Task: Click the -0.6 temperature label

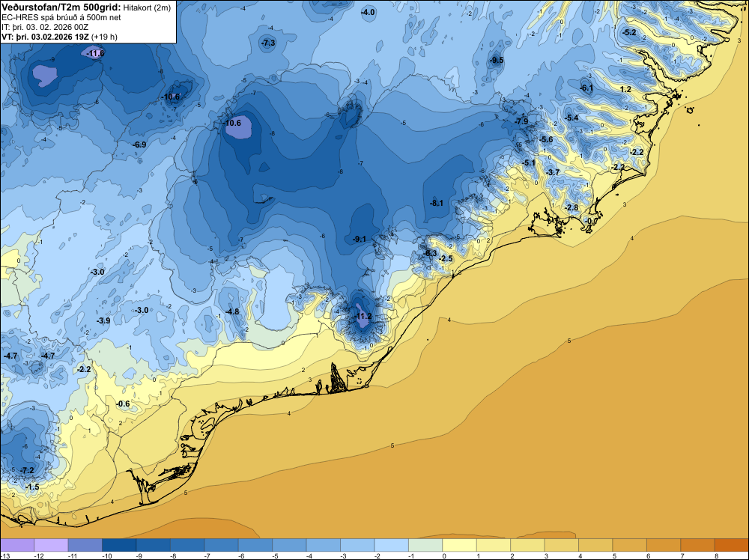Action: pyautogui.click(x=123, y=404)
